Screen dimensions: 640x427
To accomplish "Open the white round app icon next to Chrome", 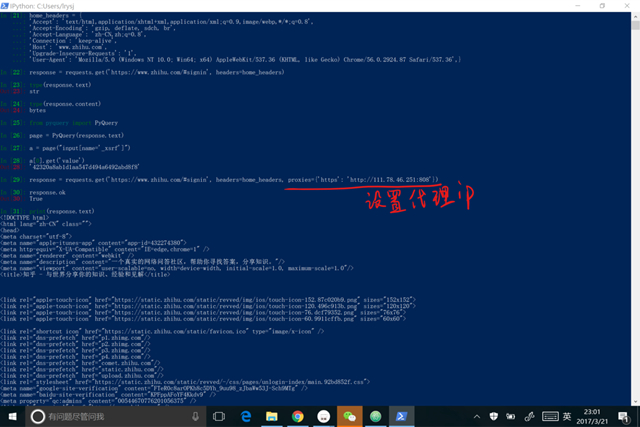I will point(323,416).
